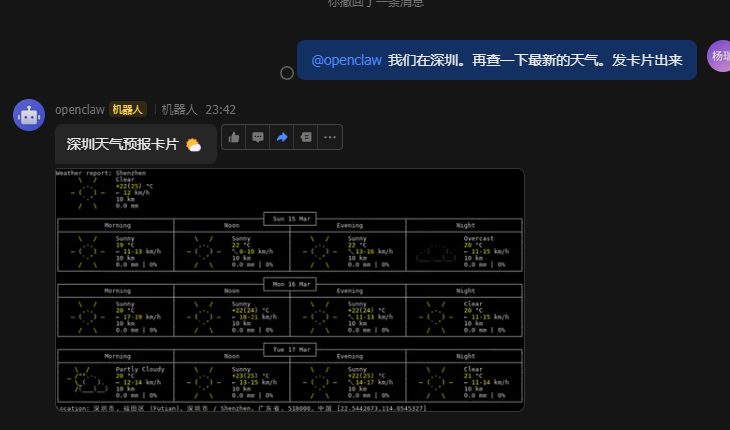Click the grey 机器人 label beside timestamp

click(x=180, y=109)
